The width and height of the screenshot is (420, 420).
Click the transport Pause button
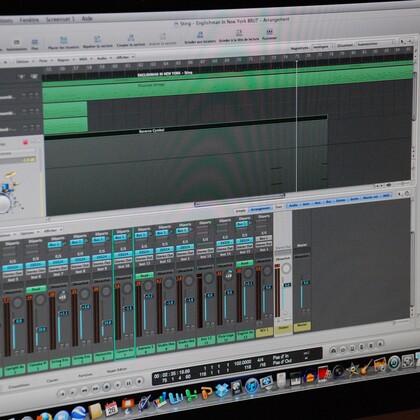pos(128,383)
